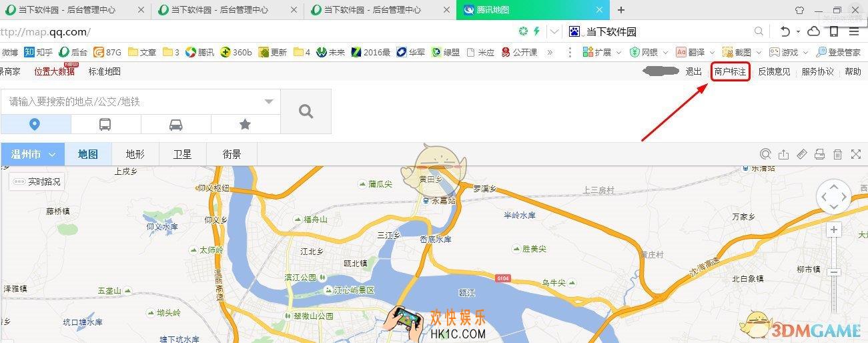Open the browser hamburger menu
The image size is (868, 343).
point(854,31)
